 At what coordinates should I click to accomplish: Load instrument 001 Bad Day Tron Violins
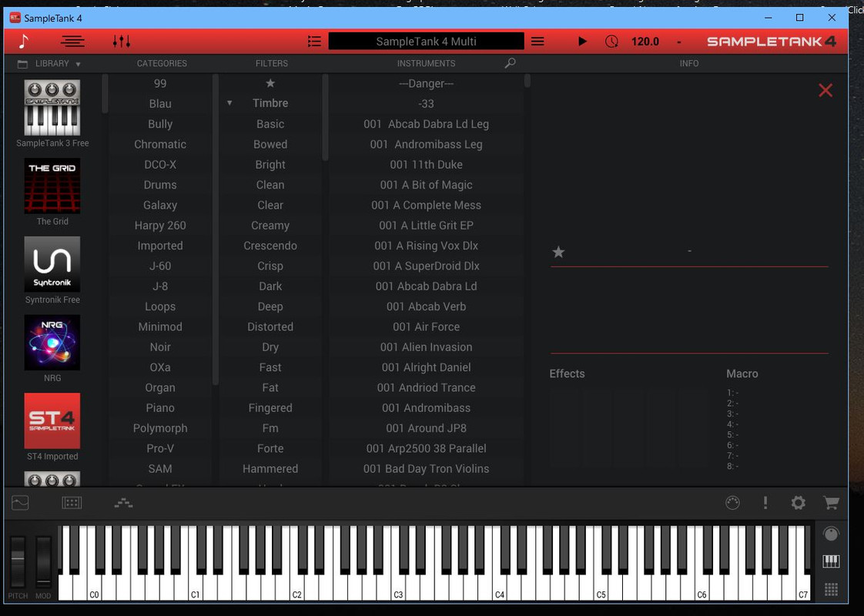(x=426, y=469)
